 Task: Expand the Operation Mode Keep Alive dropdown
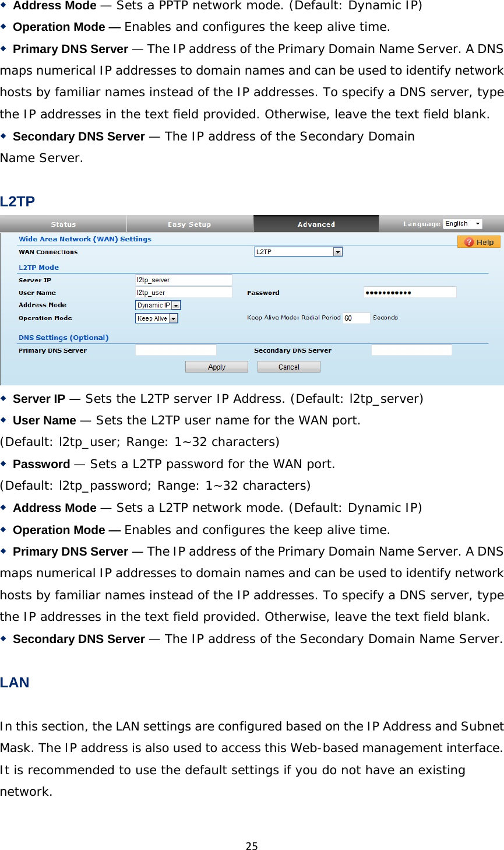pyautogui.click(x=156, y=318)
